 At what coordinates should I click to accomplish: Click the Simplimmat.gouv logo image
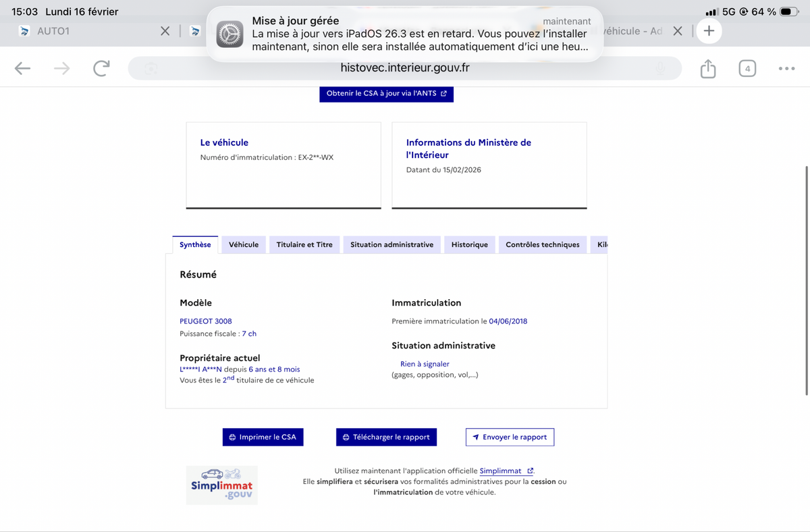pos(222,485)
